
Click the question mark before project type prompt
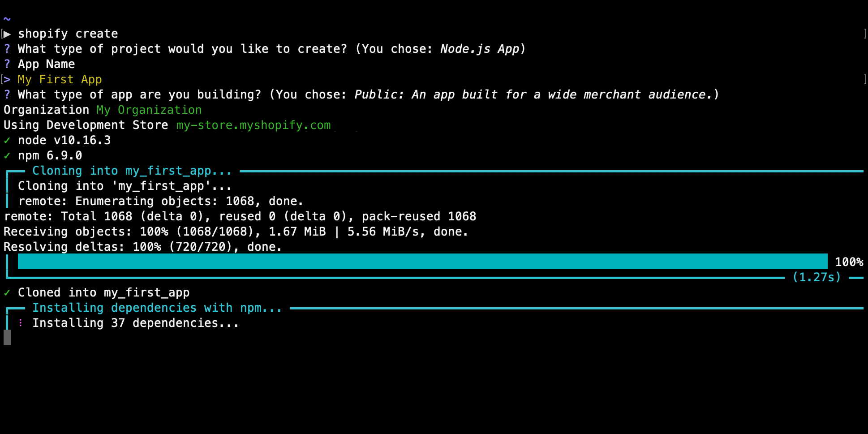[7, 48]
